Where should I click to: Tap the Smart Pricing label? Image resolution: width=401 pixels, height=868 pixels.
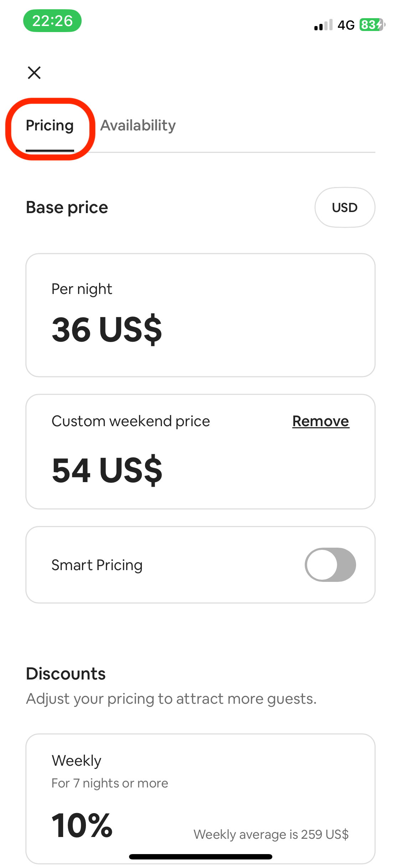tap(97, 565)
